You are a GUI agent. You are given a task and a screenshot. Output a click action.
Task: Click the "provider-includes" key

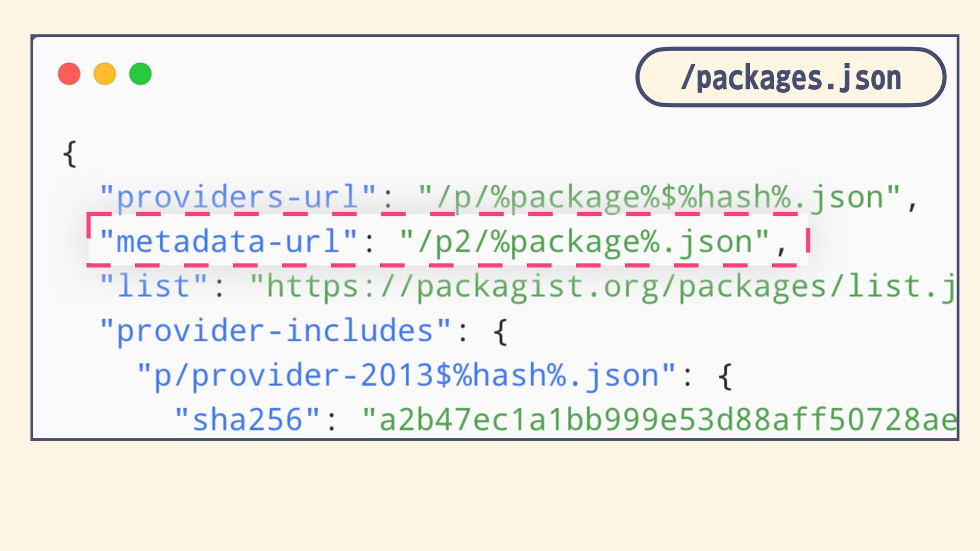coord(276,331)
